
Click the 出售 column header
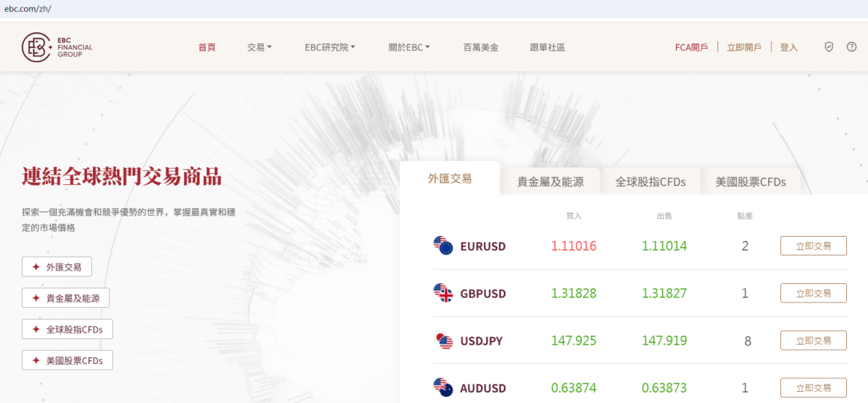coord(664,216)
